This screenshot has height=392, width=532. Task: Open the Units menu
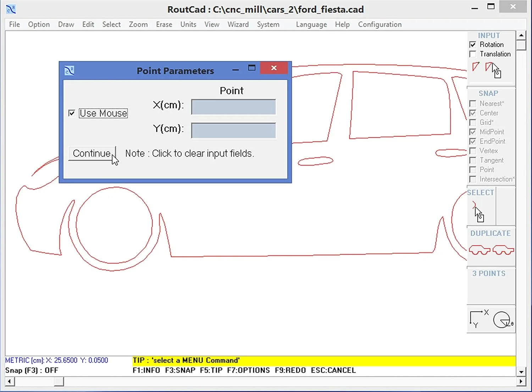point(188,24)
